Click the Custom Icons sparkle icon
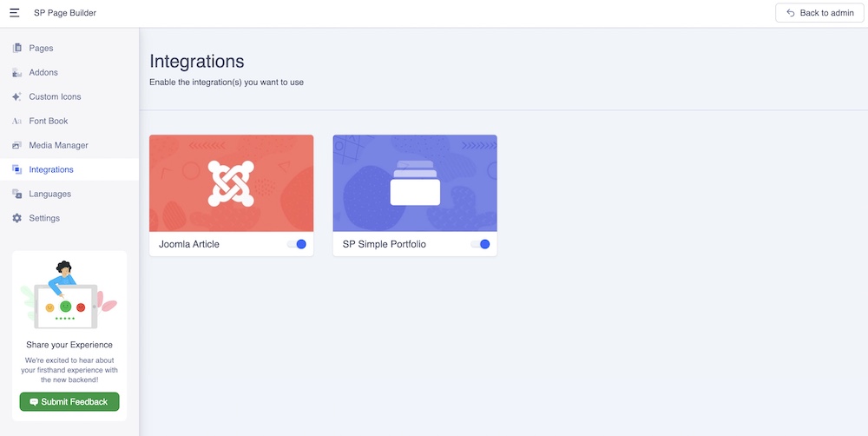Viewport: 868px width, 436px height. (x=16, y=96)
